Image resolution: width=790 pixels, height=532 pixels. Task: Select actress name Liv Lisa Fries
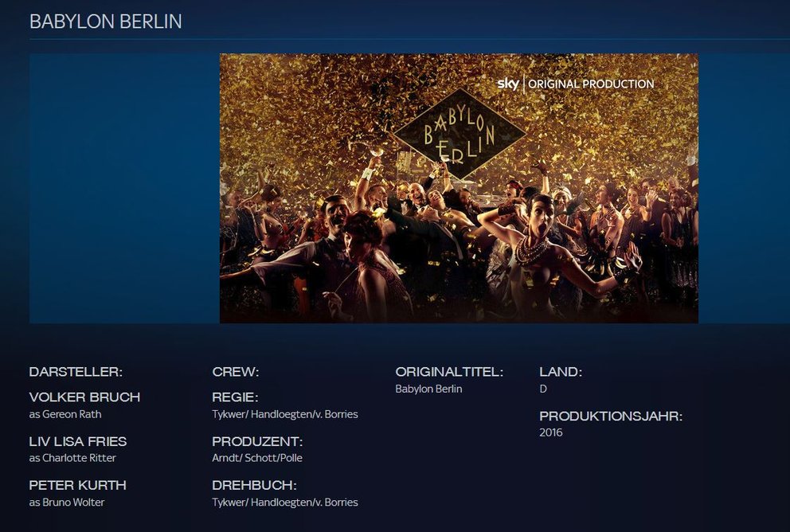78,441
